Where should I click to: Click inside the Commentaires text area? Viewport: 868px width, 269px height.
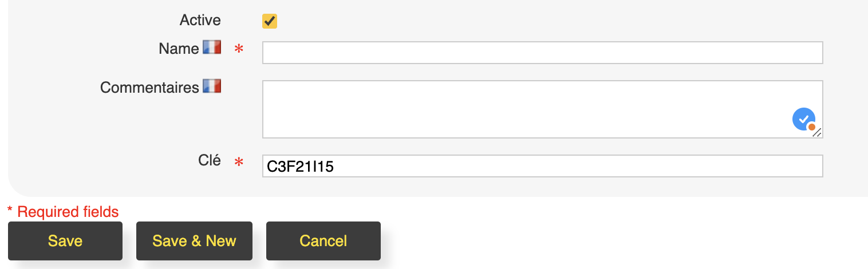pos(542,109)
